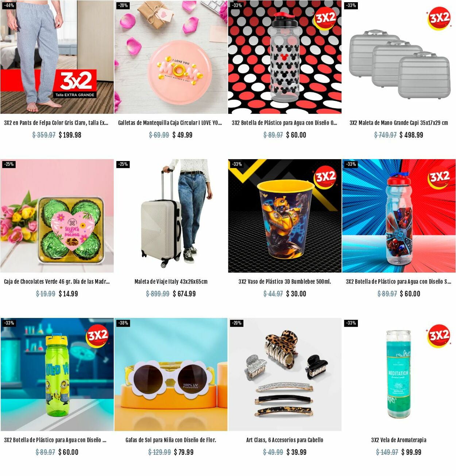Open 3X2 Vela de Aromaterapia title link
Screen dimensions: 456x476
[399, 440]
